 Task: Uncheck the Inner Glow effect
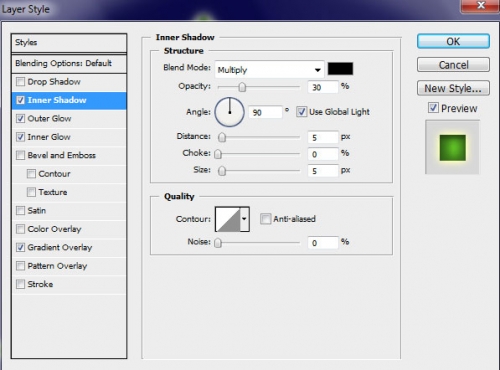click(x=21, y=137)
